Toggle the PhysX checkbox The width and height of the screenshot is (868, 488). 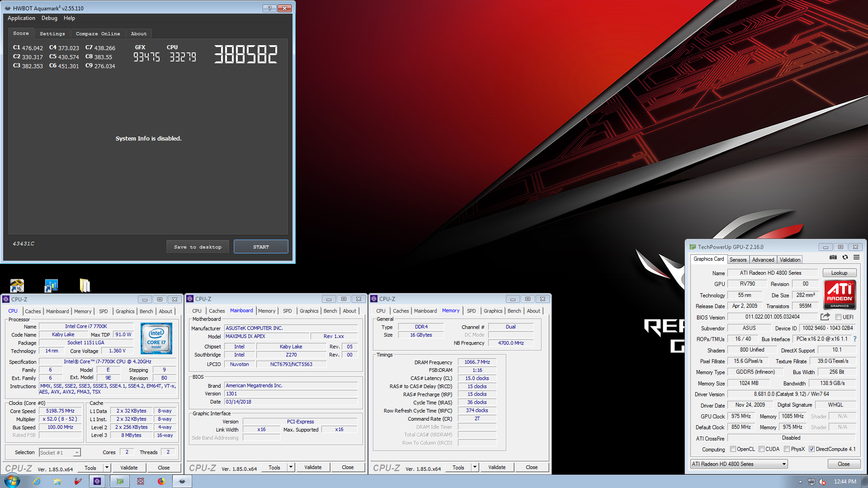[x=787, y=449]
